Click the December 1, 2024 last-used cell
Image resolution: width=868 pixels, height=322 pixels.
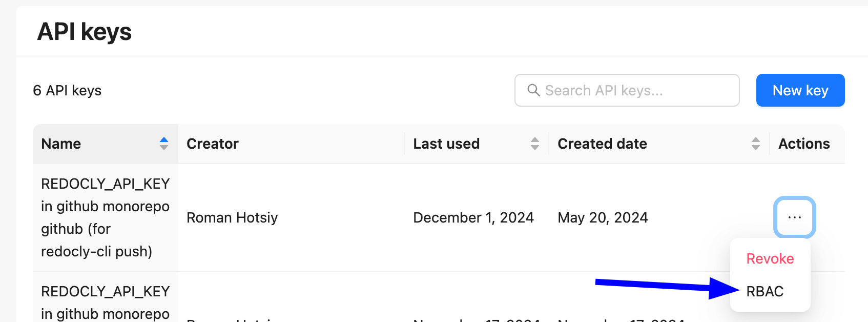coord(473,217)
